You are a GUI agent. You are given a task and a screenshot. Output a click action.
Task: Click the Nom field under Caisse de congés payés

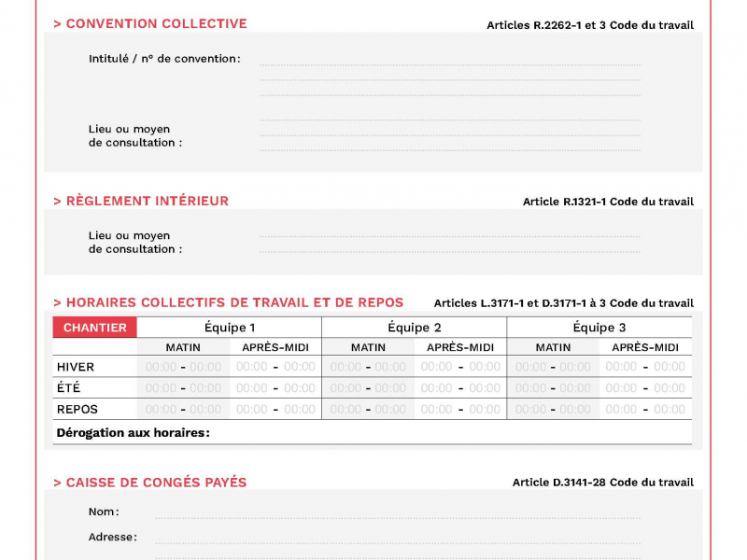[398, 512]
